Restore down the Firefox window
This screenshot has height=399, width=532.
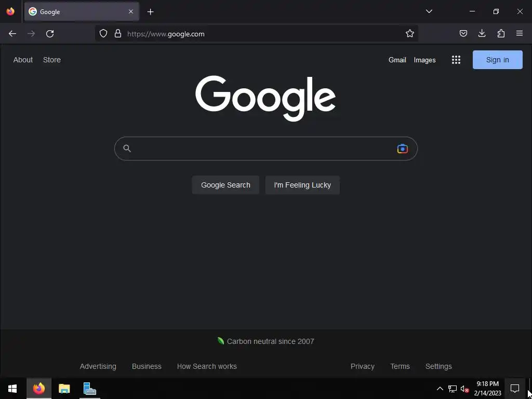point(496,11)
